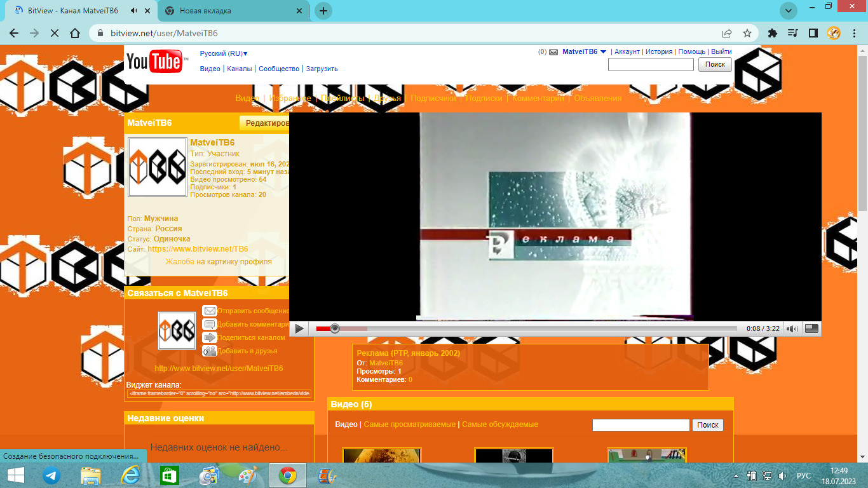Share this page from the address bar
The width and height of the screenshot is (868, 488).
click(727, 33)
